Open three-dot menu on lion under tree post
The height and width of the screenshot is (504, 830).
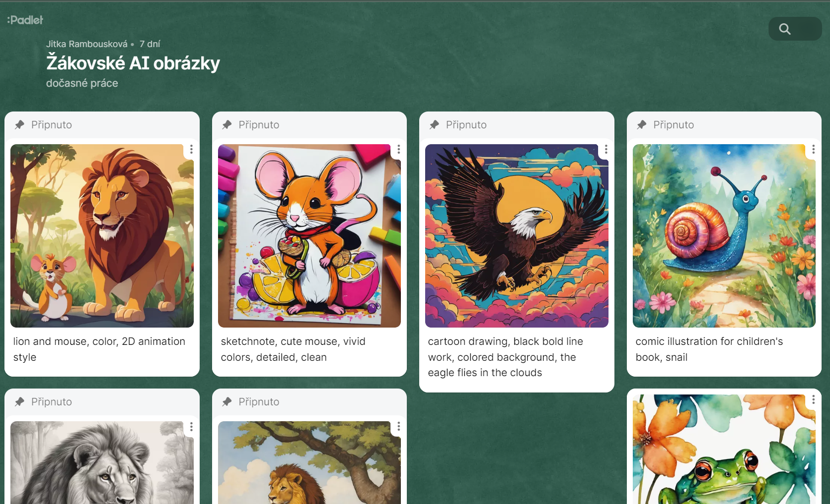pyautogui.click(x=398, y=427)
